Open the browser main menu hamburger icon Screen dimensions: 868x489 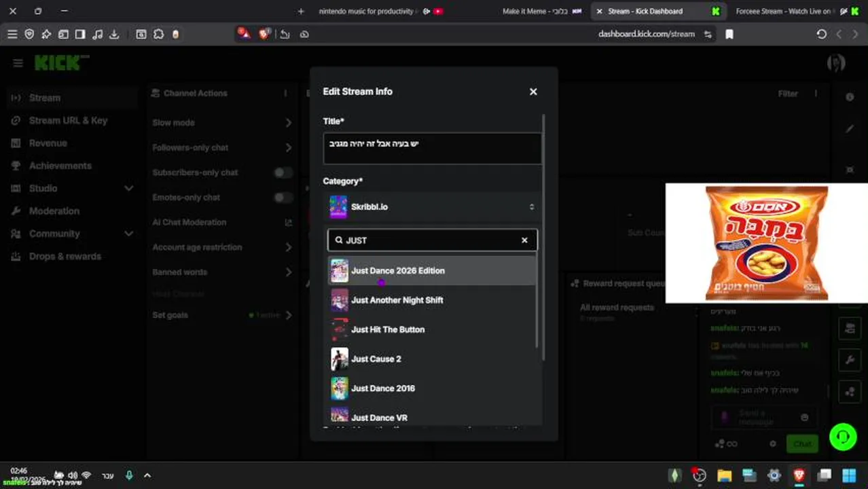click(x=12, y=34)
